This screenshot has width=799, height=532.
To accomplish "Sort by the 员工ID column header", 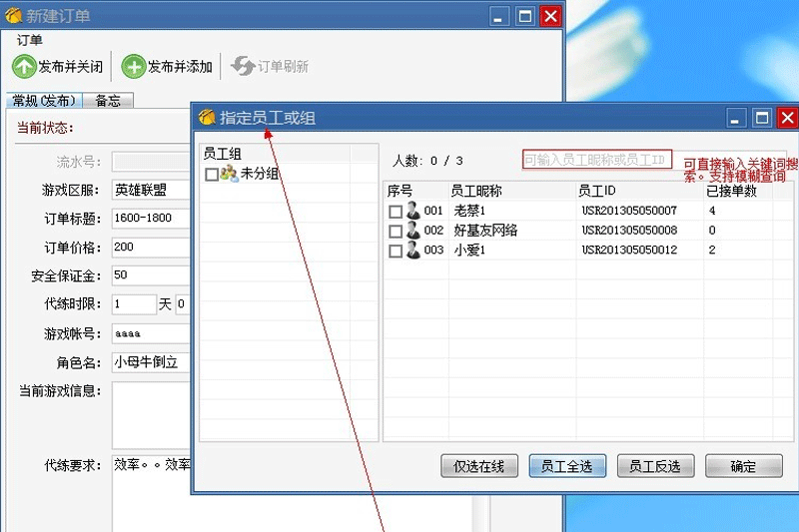I will click(x=640, y=191).
